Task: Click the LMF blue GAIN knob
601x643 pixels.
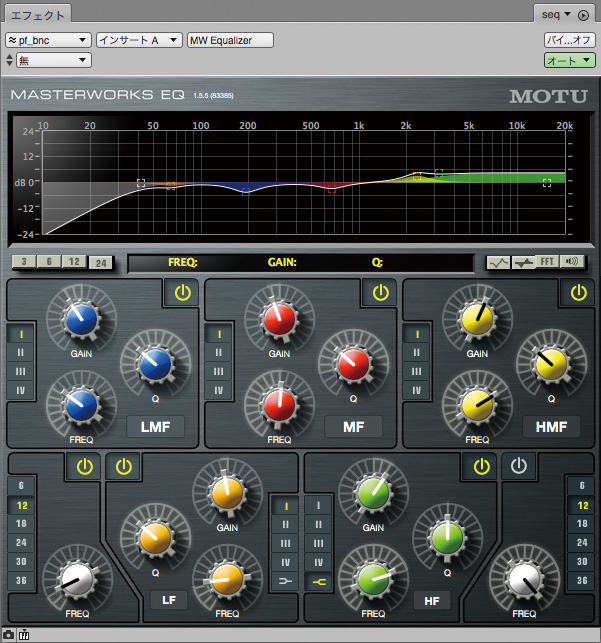Action: (81, 320)
